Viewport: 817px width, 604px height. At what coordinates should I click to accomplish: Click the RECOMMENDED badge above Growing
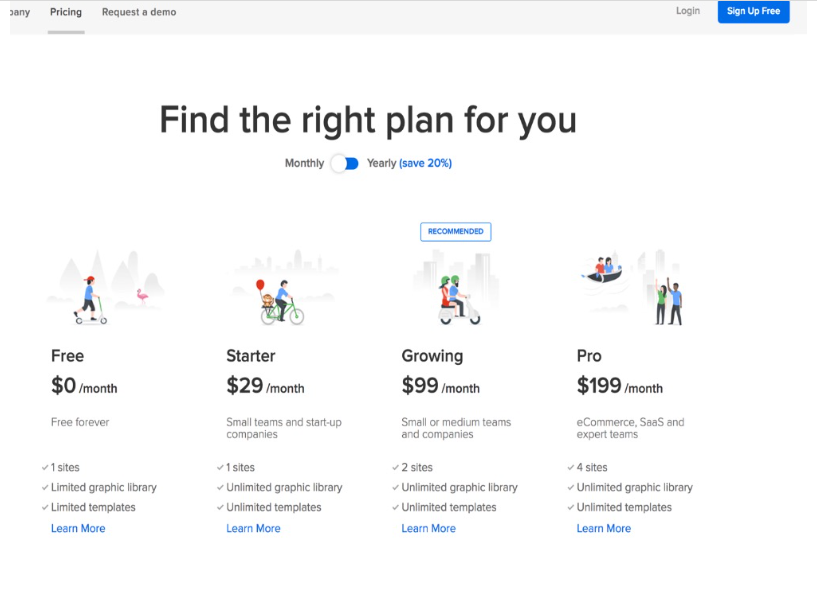455,232
